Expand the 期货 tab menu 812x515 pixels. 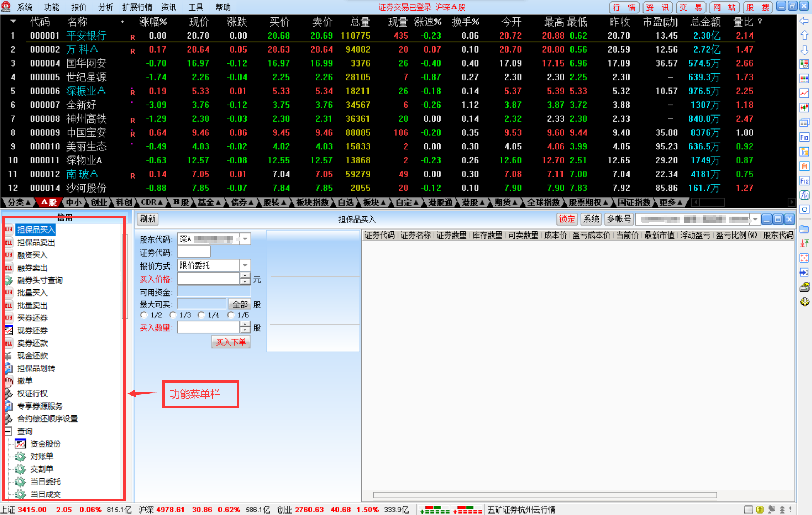click(x=506, y=203)
